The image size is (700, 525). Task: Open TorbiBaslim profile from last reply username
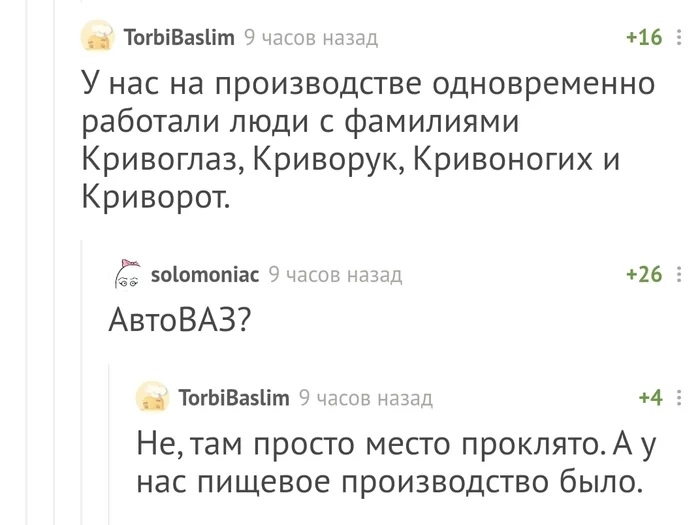point(234,397)
